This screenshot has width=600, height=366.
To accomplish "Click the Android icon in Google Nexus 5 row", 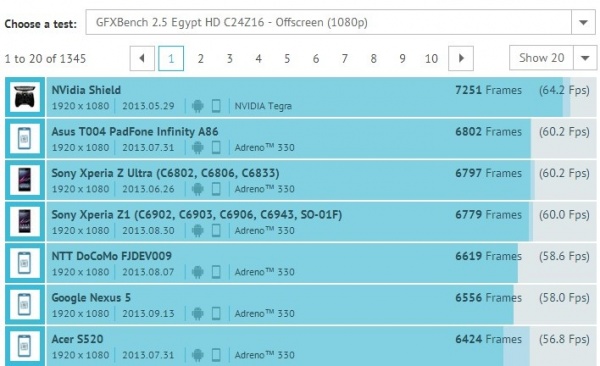I will point(197,313).
